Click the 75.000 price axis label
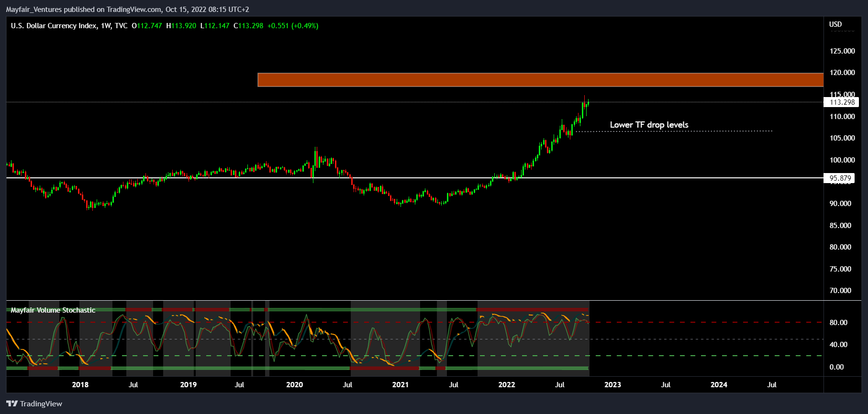This screenshot has width=868, height=414. tap(840, 269)
